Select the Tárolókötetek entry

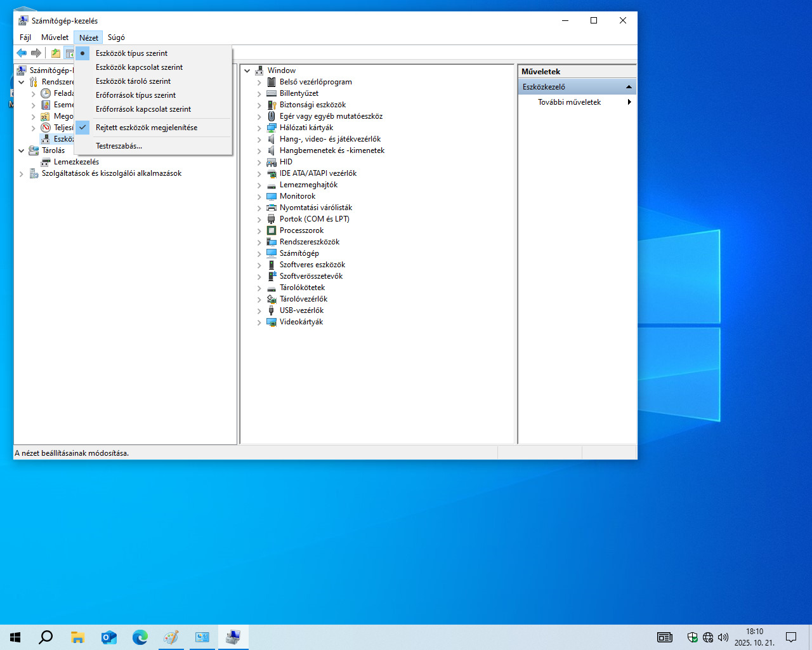click(302, 288)
